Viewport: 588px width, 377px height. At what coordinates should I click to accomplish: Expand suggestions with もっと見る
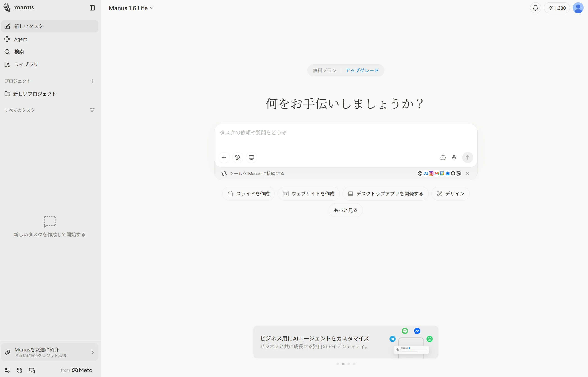pos(346,210)
